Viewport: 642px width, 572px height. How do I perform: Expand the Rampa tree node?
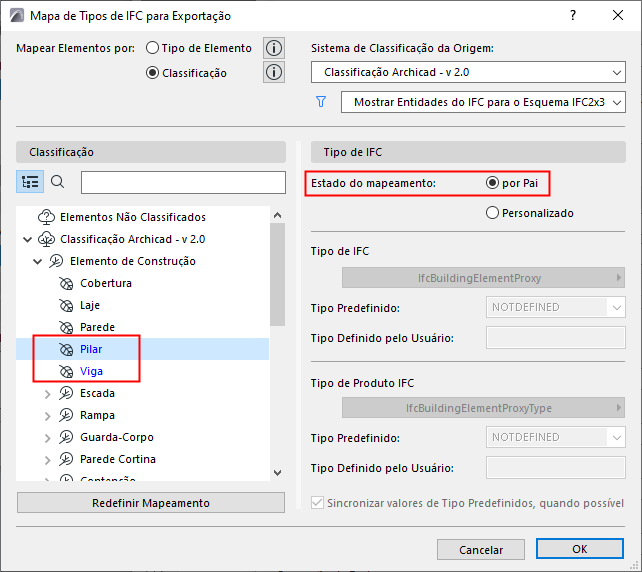[x=47, y=416]
